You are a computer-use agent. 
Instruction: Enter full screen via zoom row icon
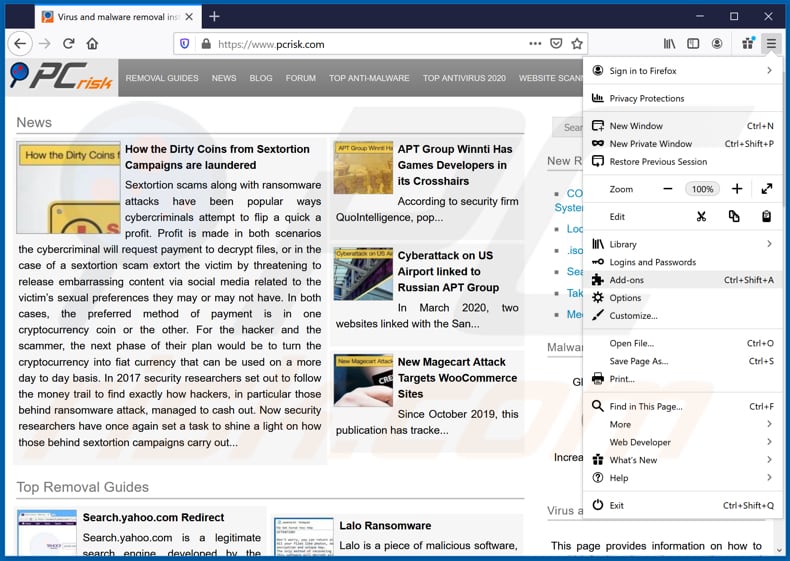[x=766, y=189]
